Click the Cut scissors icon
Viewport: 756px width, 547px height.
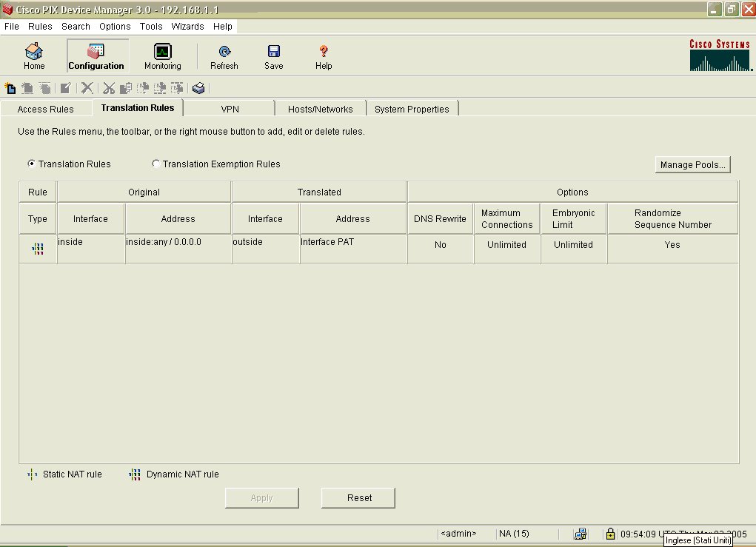point(109,88)
